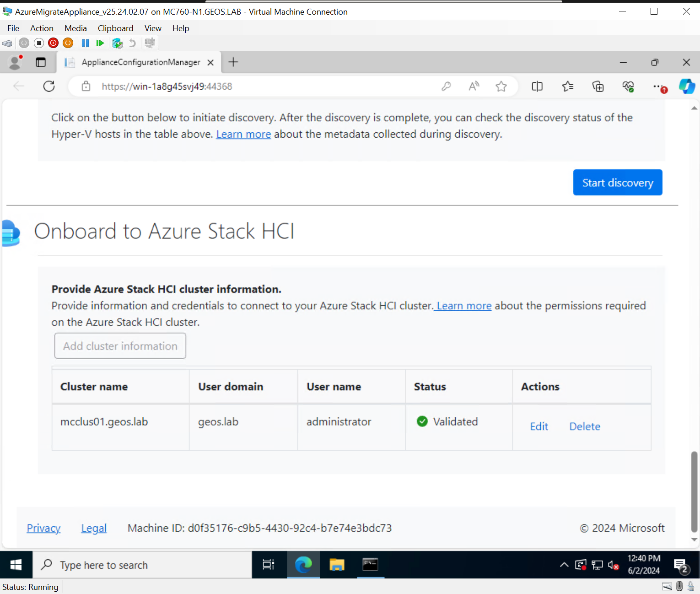
Task: Add page to favorites with star icon
Action: (501, 86)
